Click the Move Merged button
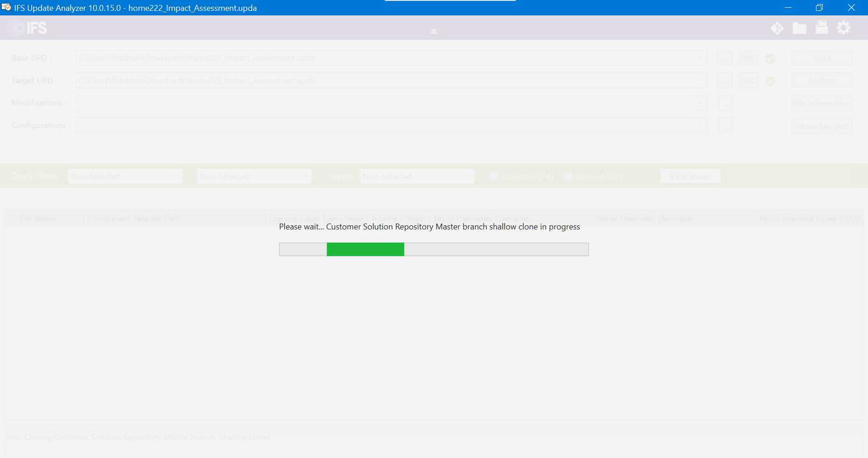This screenshot has height=458, width=868. click(x=822, y=126)
